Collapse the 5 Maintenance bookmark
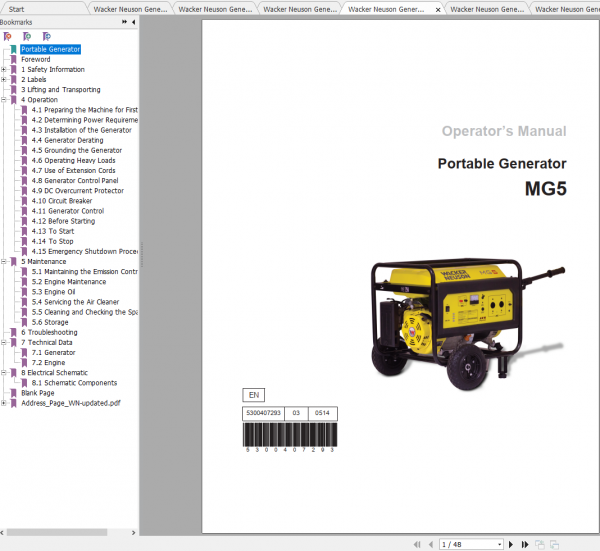Viewport: 600px width, 551px height. point(3,262)
